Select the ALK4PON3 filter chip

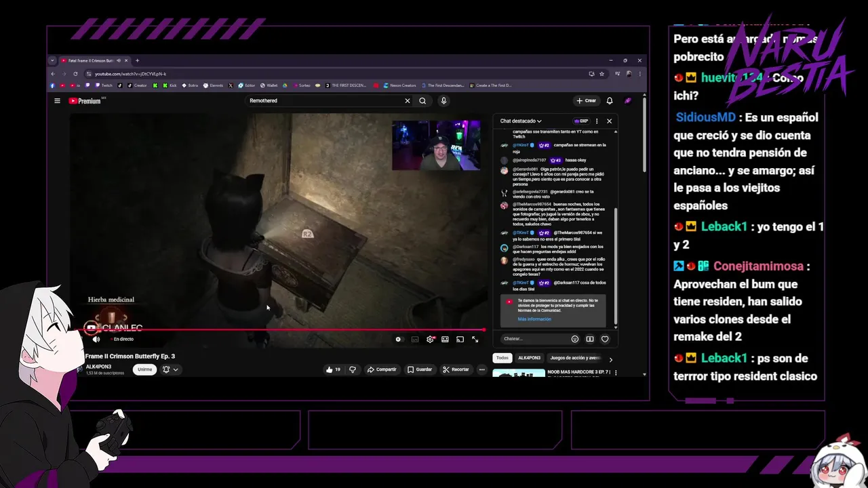pos(530,358)
